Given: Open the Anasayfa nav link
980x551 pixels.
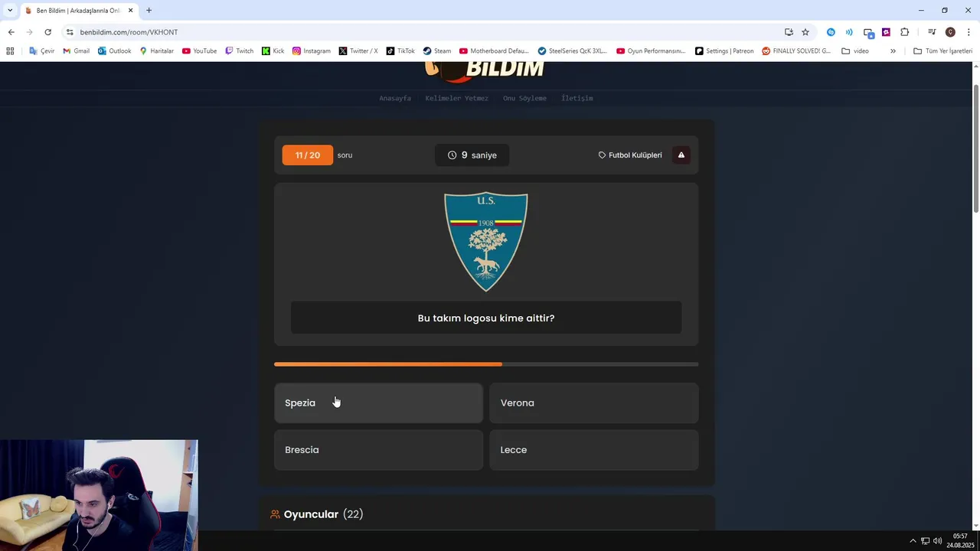Looking at the screenshot, I should (x=395, y=98).
